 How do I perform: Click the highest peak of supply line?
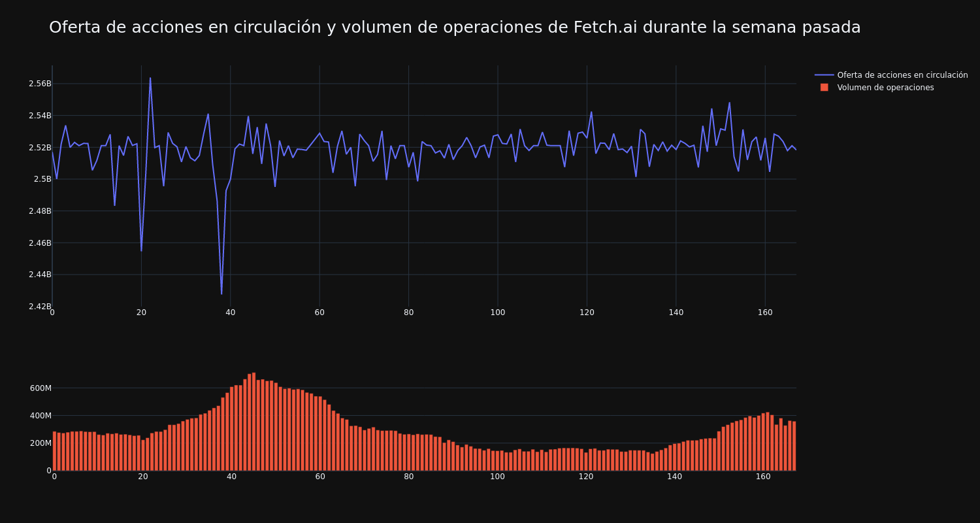point(150,78)
